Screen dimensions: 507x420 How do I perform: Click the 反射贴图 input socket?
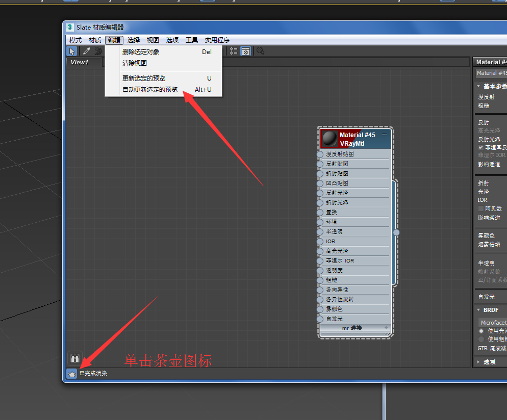coord(320,164)
